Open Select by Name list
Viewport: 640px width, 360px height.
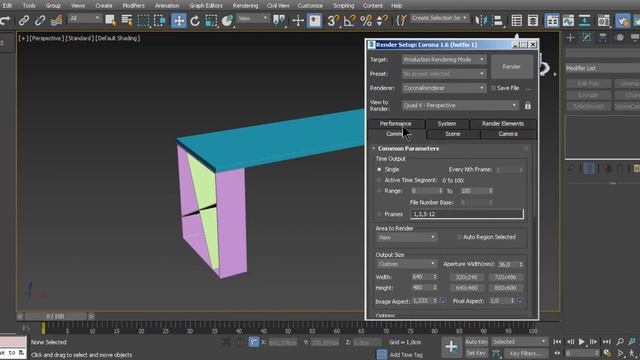tap(127, 20)
